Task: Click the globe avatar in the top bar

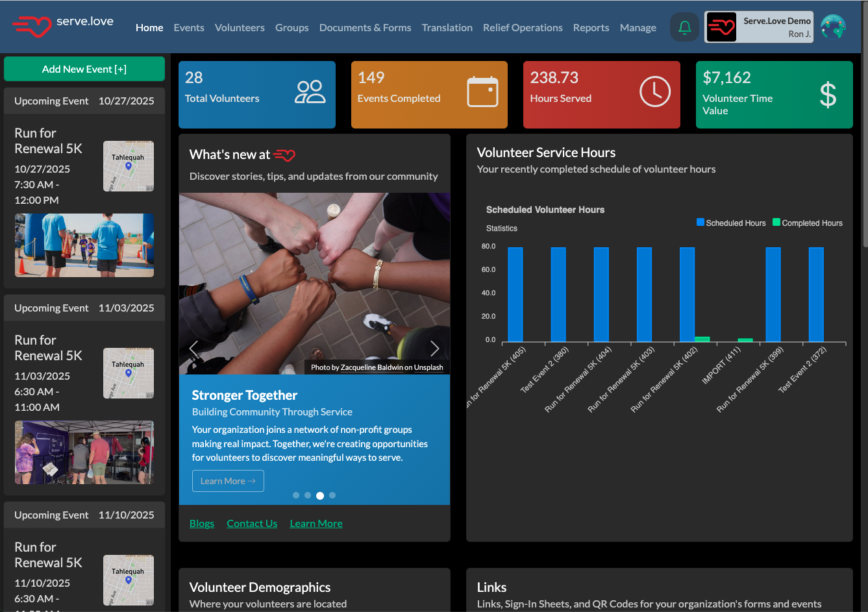Action: [x=833, y=27]
